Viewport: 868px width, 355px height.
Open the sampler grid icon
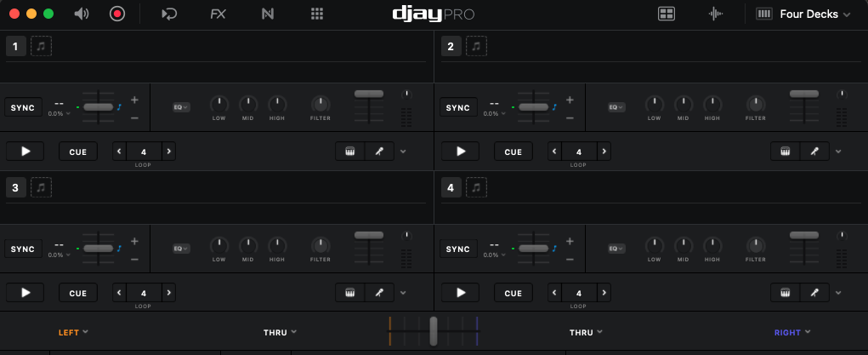(317, 14)
